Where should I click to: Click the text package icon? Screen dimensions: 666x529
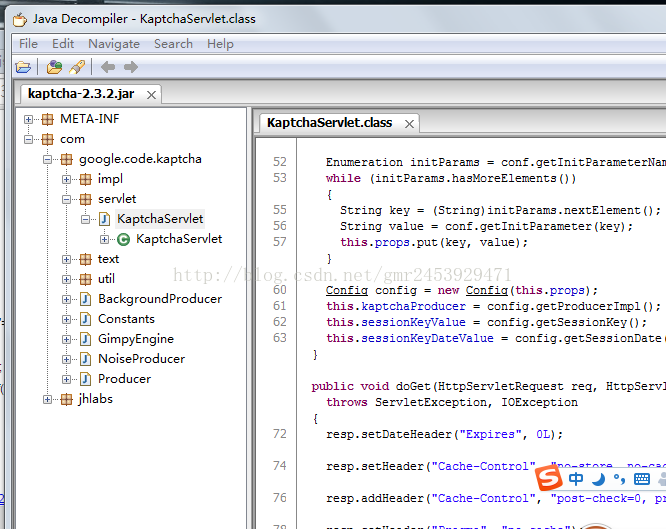(x=85, y=259)
